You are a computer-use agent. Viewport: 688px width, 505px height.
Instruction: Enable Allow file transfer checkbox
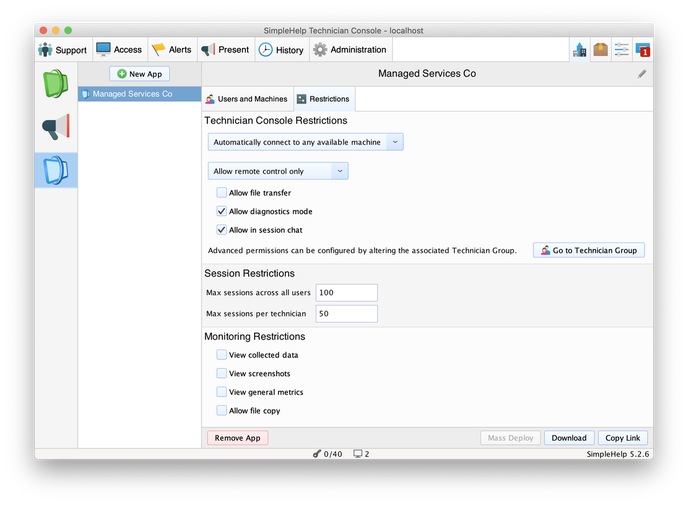(222, 193)
